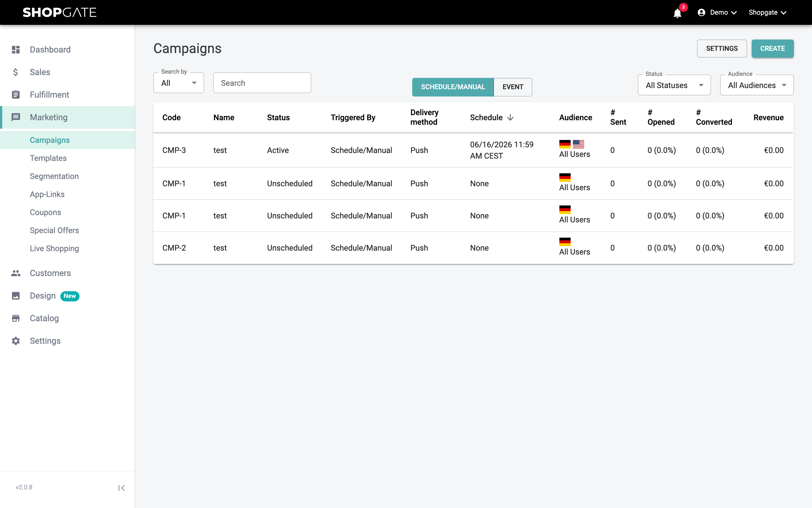This screenshot has width=812, height=508.
Task: Collapse the sidebar with arrow icon
Action: pos(122,488)
